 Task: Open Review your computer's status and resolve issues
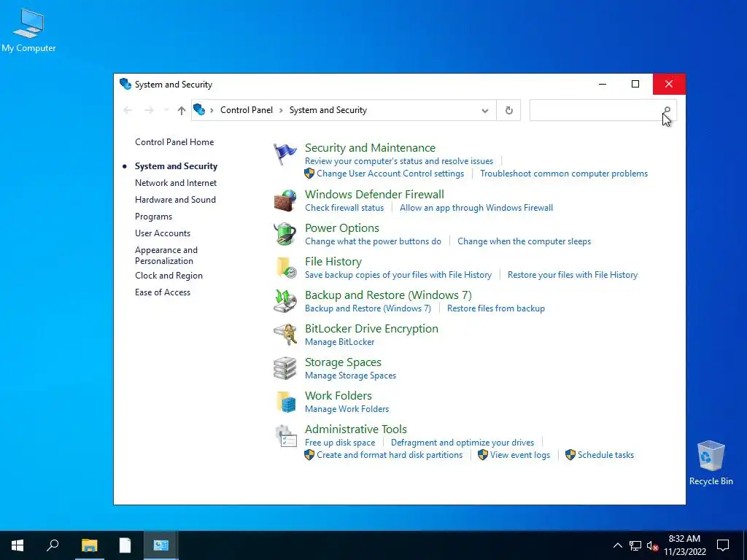click(399, 161)
